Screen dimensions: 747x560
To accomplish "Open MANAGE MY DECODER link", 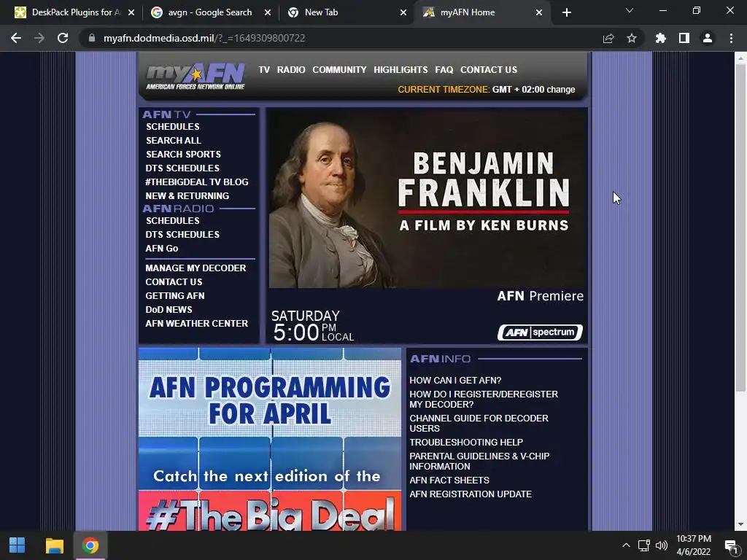I will click(x=196, y=268).
